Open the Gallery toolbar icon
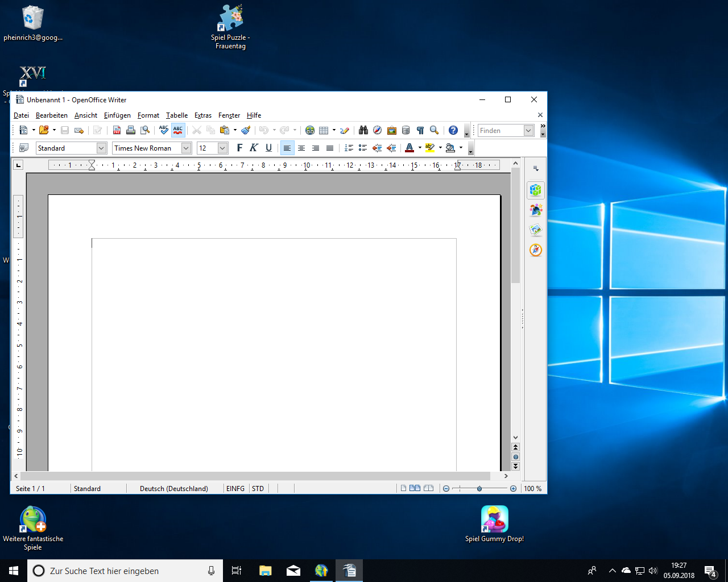The width and height of the screenshot is (728, 582). point(392,130)
